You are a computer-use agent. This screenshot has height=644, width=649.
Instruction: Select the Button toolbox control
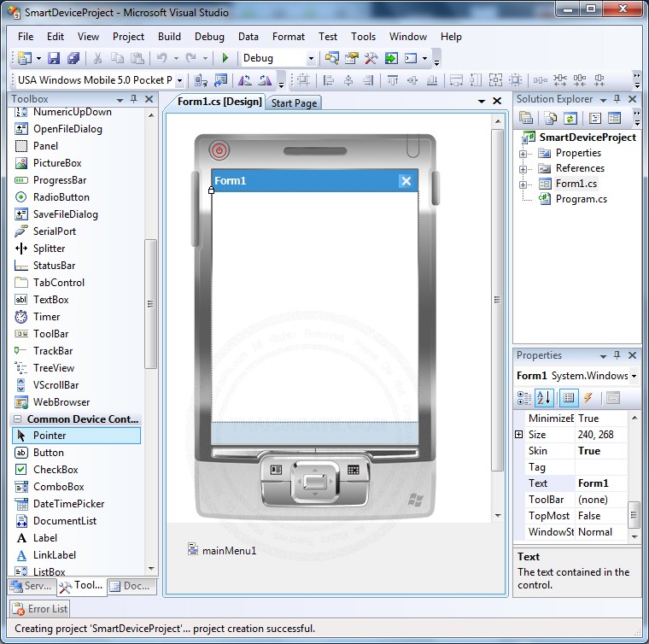pos(49,453)
